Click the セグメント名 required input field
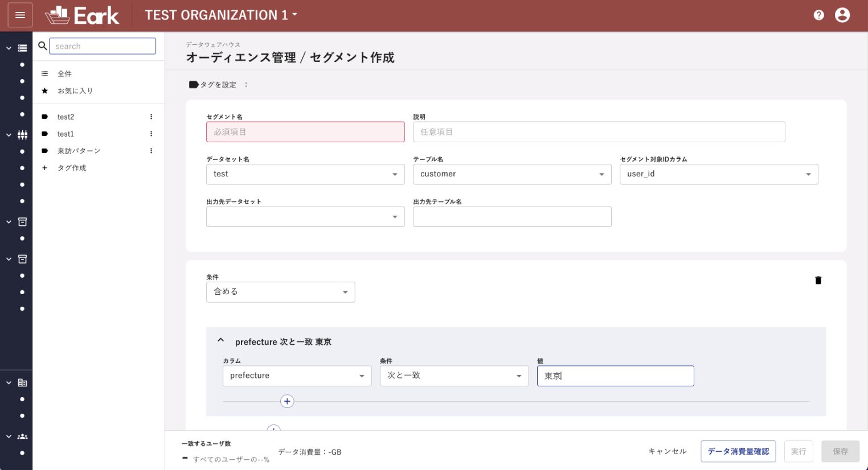 [305, 132]
